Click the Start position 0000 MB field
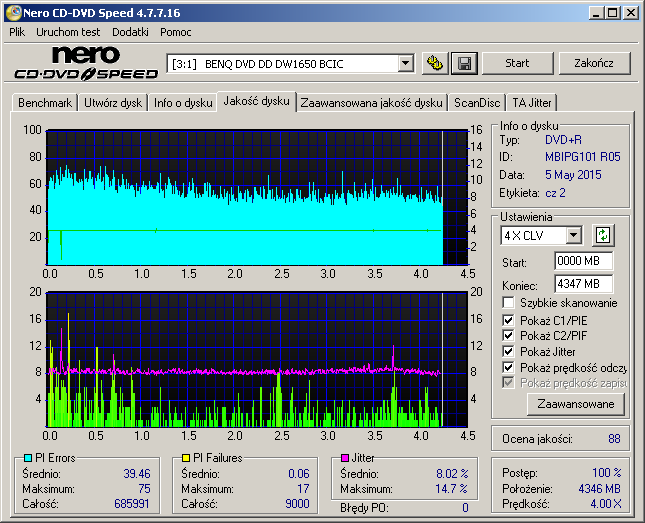Viewport: 645px width, 523px height. click(x=583, y=261)
